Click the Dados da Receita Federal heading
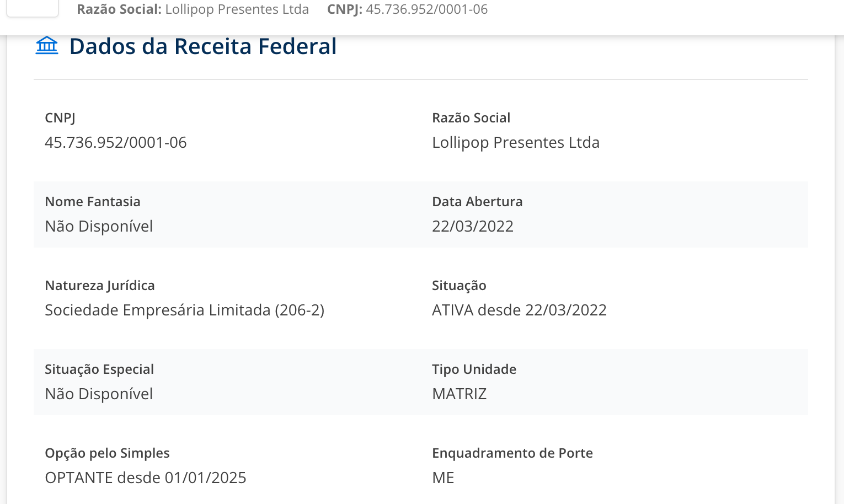The width and height of the screenshot is (844, 504). click(202, 46)
